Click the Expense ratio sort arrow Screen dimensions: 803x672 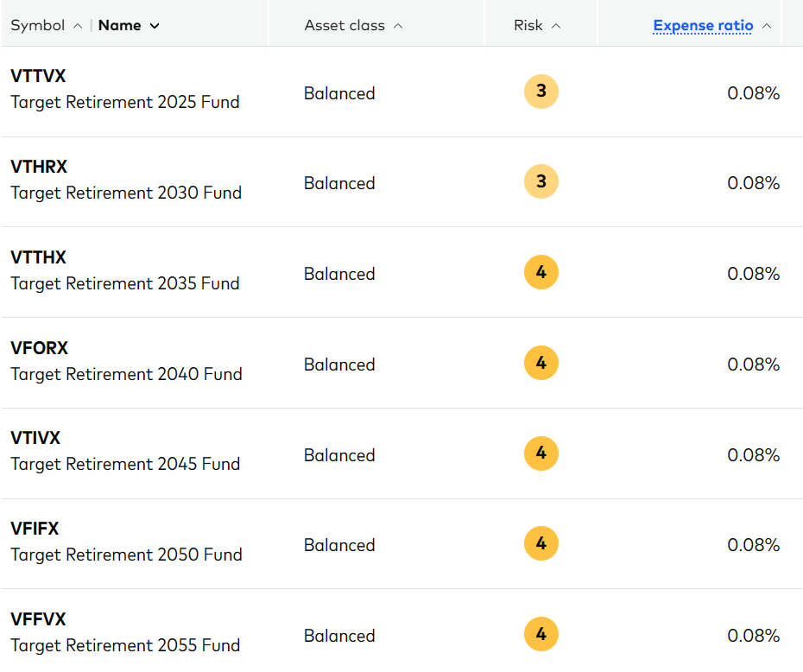tap(766, 26)
